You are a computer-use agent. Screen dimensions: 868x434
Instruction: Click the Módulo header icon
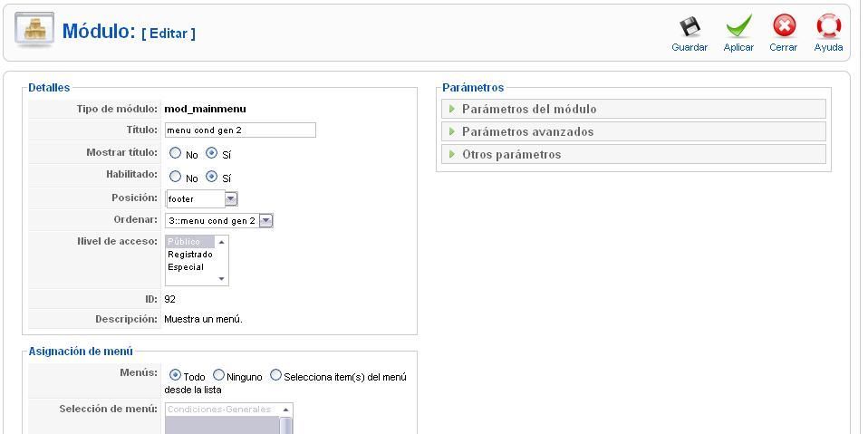(x=34, y=29)
